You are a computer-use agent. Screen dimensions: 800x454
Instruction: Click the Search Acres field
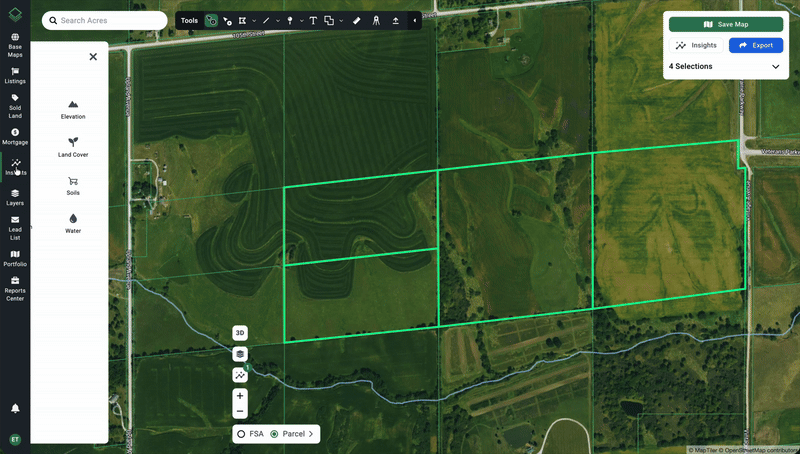point(105,20)
